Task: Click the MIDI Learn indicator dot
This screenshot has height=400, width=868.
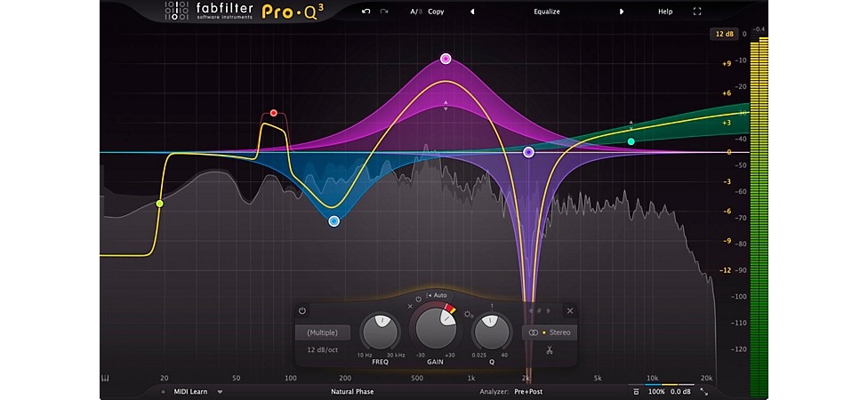Action: (164, 392)
